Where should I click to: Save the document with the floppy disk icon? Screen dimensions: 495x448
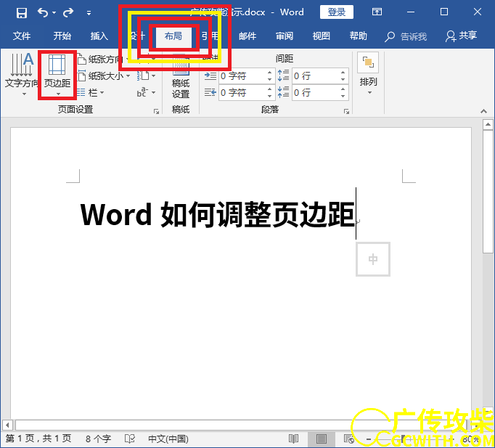22,12
